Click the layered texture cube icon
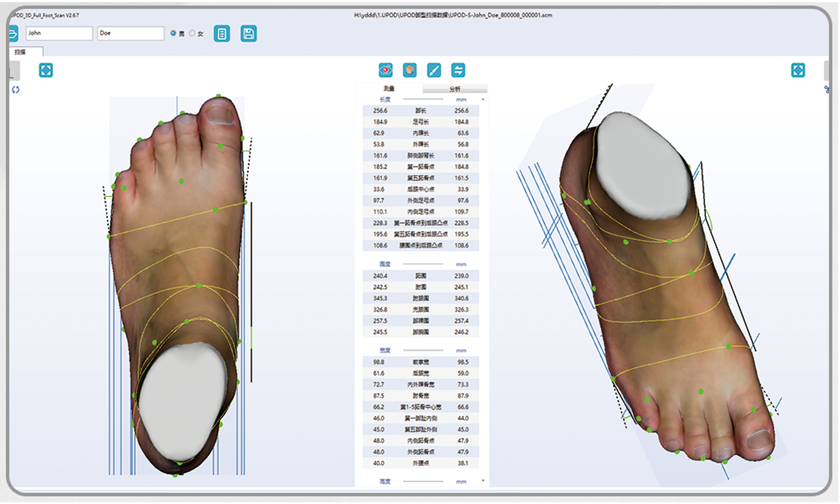This screenshot has height=504, width=840. coord(410,70)
